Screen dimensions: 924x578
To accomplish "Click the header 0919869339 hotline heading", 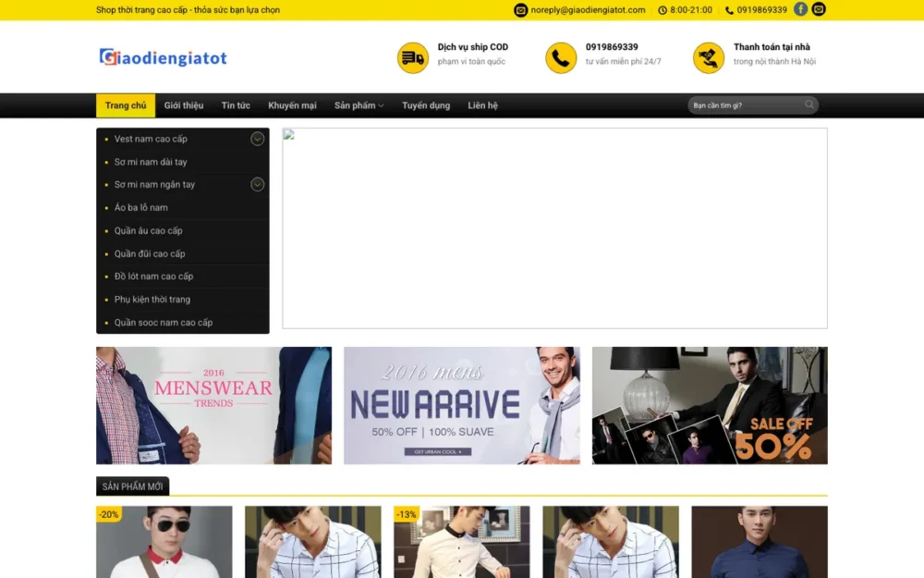I will (x=612, y=47).
